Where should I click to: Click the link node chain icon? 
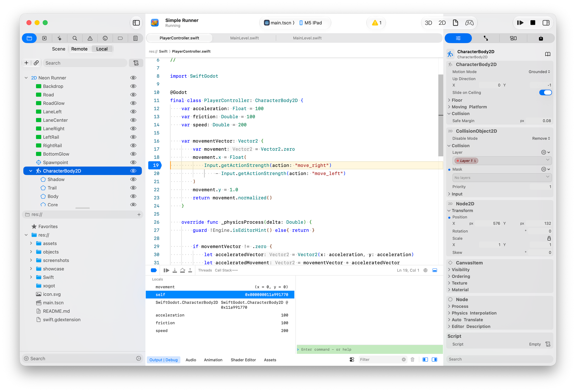tap(36, 63)
